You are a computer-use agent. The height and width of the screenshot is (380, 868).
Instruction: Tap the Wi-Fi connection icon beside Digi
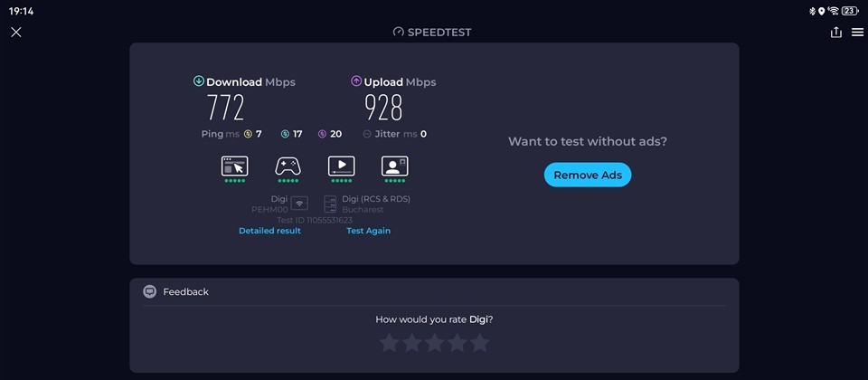pos(299,204)
